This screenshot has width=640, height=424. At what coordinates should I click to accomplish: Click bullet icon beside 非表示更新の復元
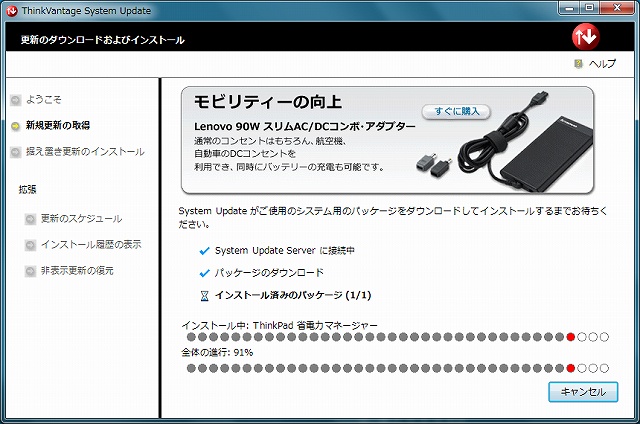tap(30, 271)
